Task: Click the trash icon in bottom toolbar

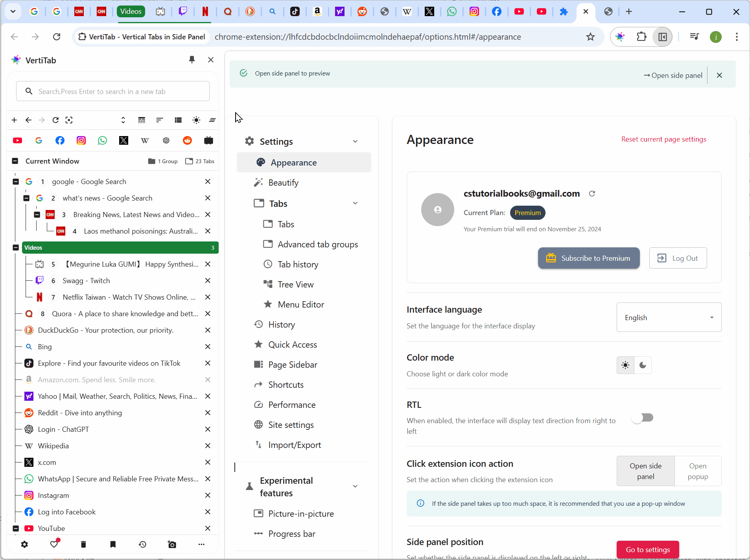Action: [x=83, y=544]
